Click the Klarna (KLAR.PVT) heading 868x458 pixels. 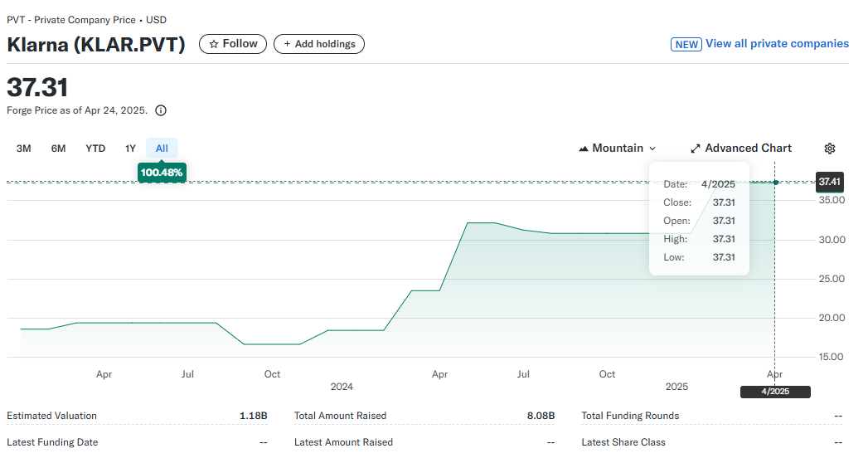tap(96, 45)
